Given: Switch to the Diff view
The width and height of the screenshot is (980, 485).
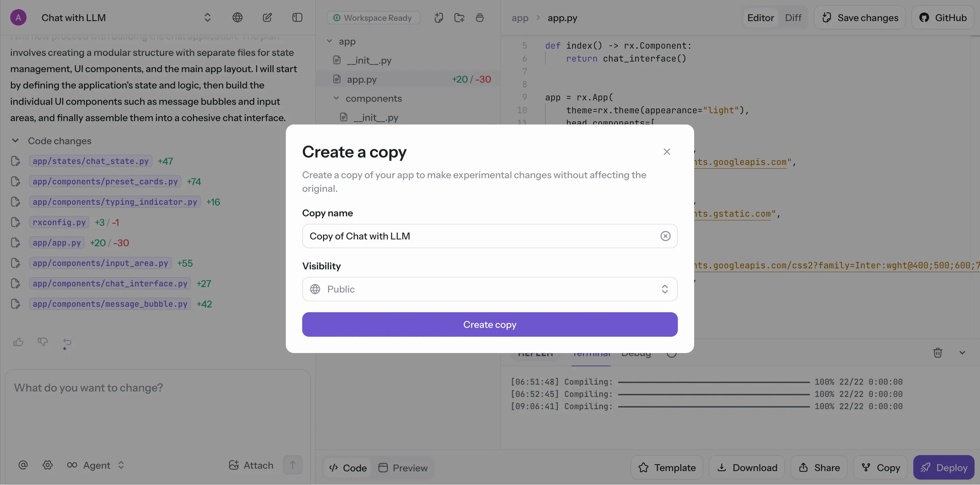Looking at the screenshot, I should click(x=793, y=17).
